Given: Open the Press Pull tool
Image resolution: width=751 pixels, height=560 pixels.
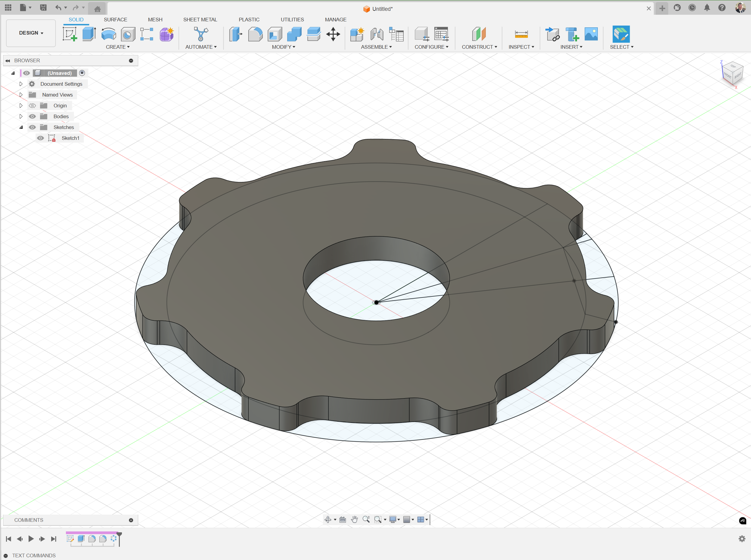Looking at the screenshot, I should [x=235, y=34].
